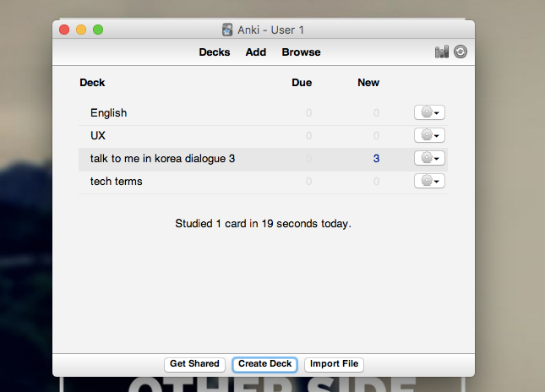Image resolution: width=545 pixels, height=392 pixels.
Task: Click the Get Shared button
Action: click(194, 364)
